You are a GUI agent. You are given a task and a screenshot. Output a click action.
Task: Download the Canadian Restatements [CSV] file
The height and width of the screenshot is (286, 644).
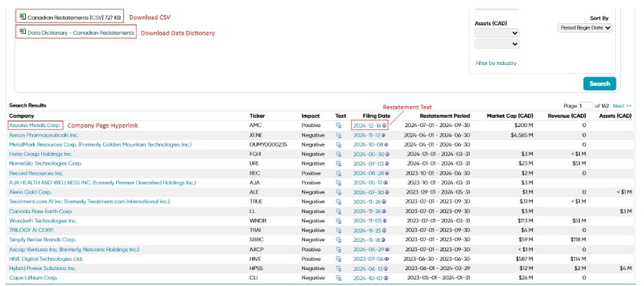(74, 17)
